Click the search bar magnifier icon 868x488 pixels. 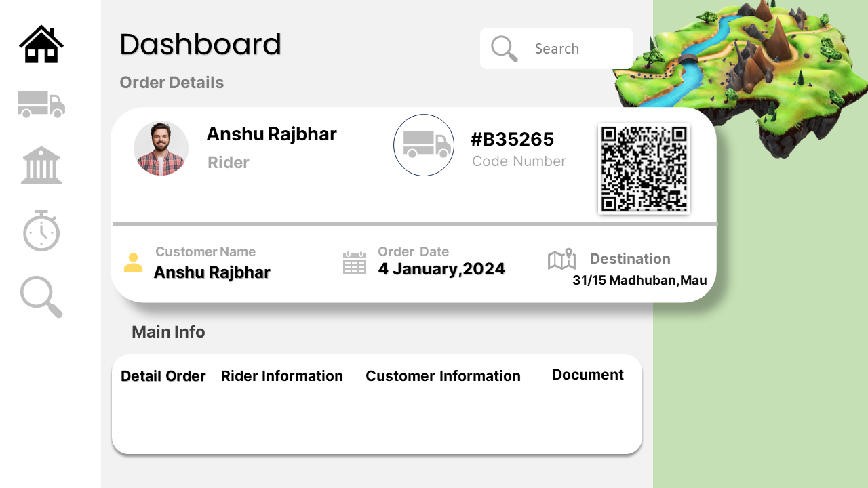coord(505,49)
